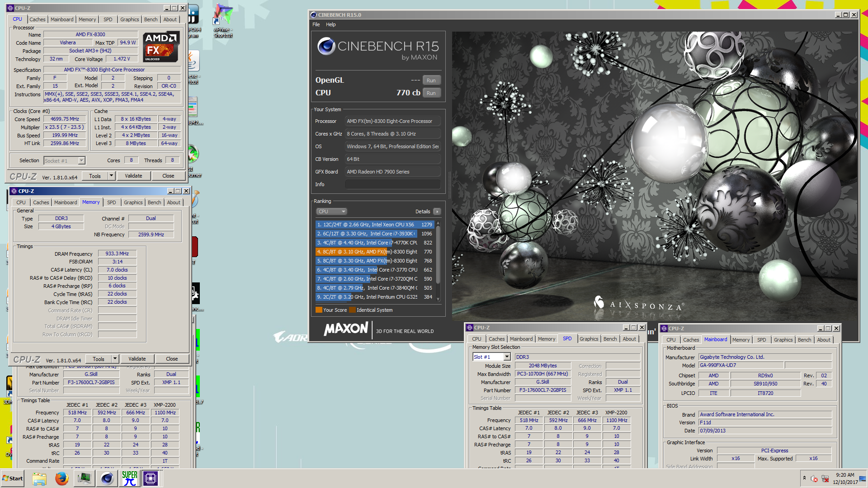Open the Tools dropdown arrow in CPU-Z Memory window
The image size is (868, 488).
coord(115,359)
